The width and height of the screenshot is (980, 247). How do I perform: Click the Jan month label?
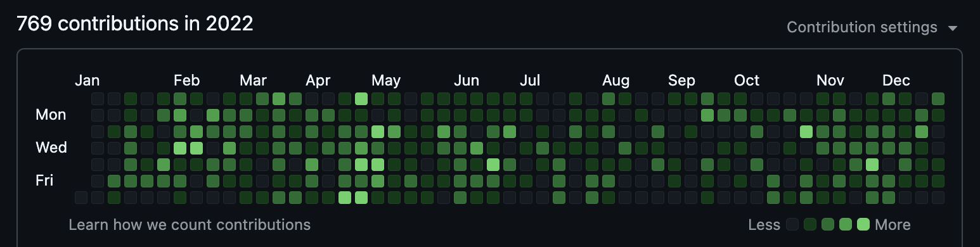[87, 80]
